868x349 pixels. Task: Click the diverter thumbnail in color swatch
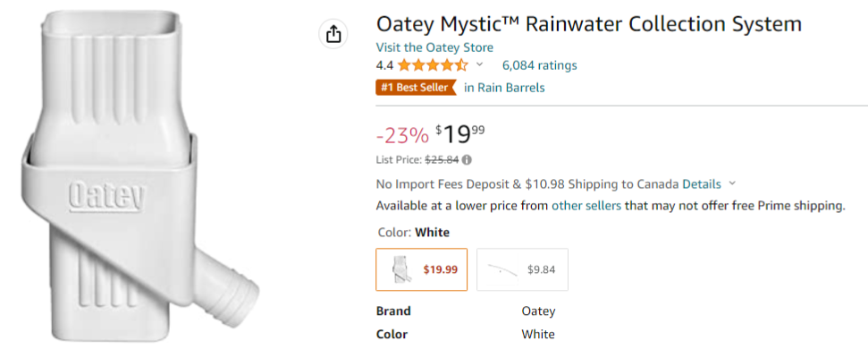(x=401, y=269)
